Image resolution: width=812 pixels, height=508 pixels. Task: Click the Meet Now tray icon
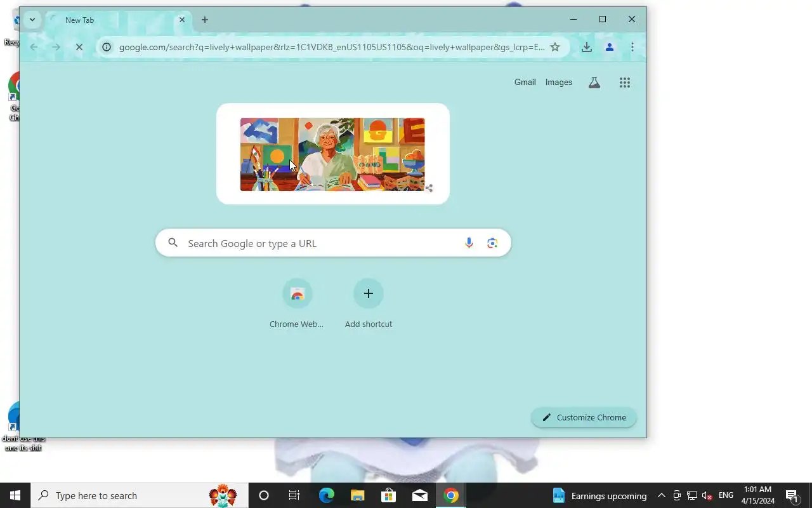(677, 495)
